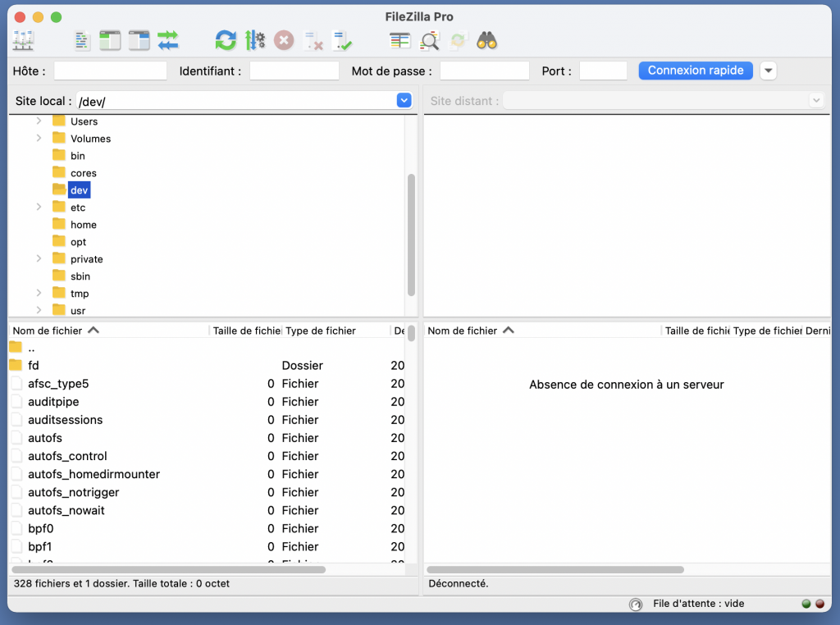The width and height of the screenshot is (840, 625).
Task: Click the Connexion rapide button
Action: pyautogui.click(x=696, y=71)
